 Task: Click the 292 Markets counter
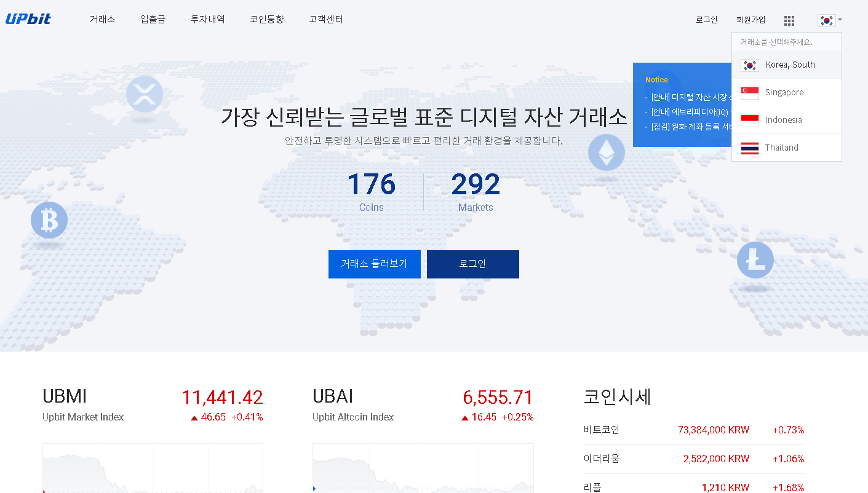click(476, 192)
